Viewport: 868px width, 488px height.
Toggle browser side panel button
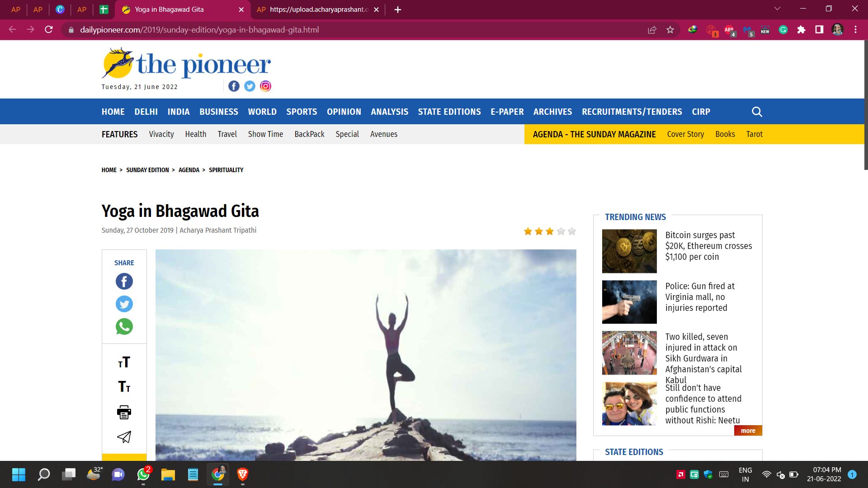(819, 30)
